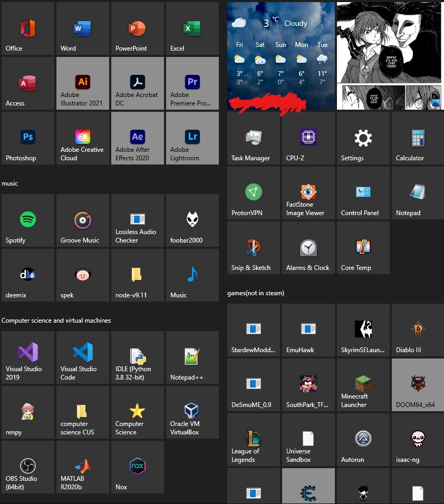Open the StardewModd... tile
The image size is (444, 504).
coord(254,330)
